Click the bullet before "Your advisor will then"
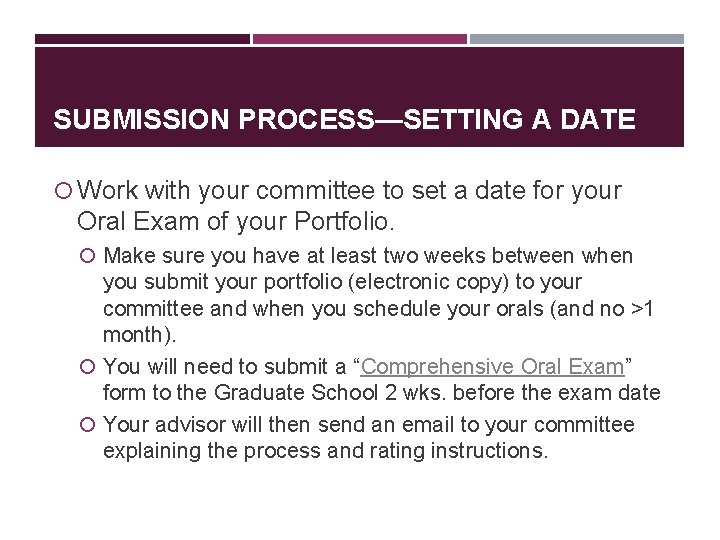The height and width of the screenshot is (540, 720). [x=90, y=425]
